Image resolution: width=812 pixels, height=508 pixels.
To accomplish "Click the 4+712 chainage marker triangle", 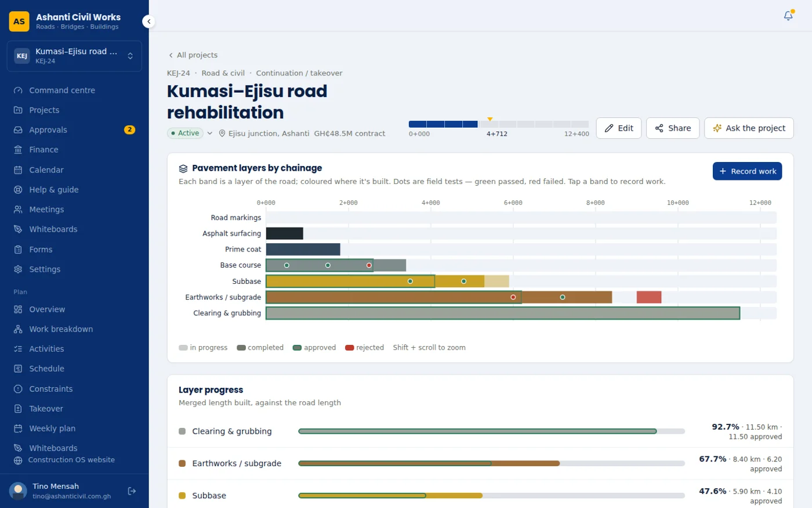I will click(x=490, y=119).
